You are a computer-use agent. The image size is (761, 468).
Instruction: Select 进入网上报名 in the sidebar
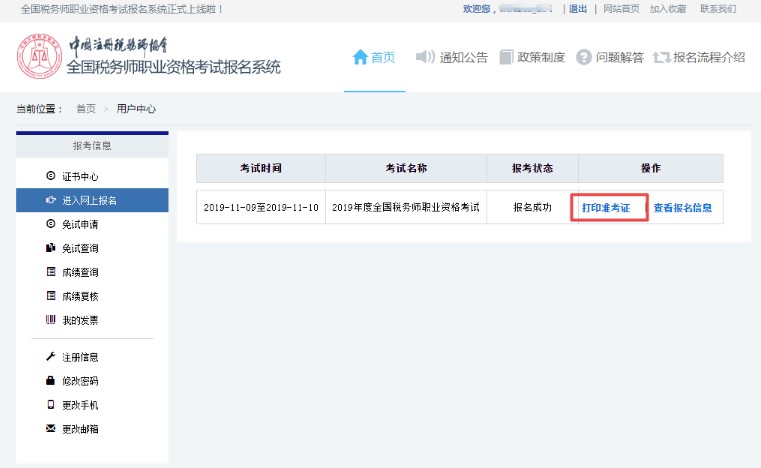pyautogui.click(x=89, y=200)
